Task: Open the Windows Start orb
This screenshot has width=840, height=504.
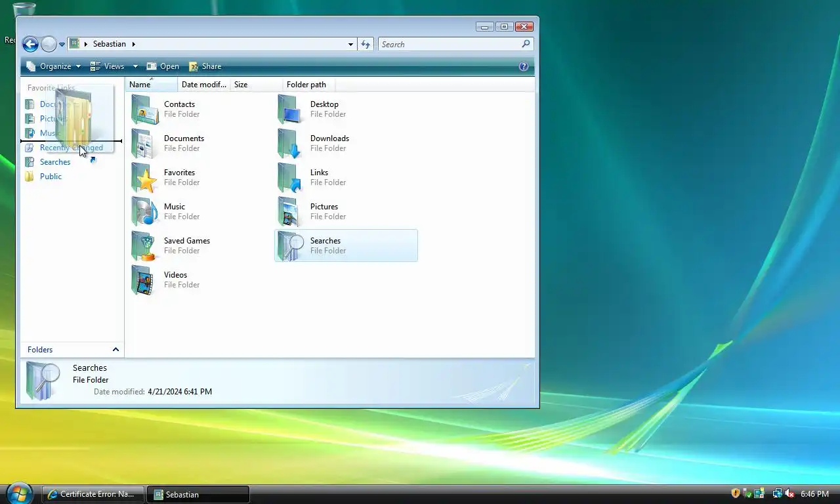Action: [x=19, y=493]
